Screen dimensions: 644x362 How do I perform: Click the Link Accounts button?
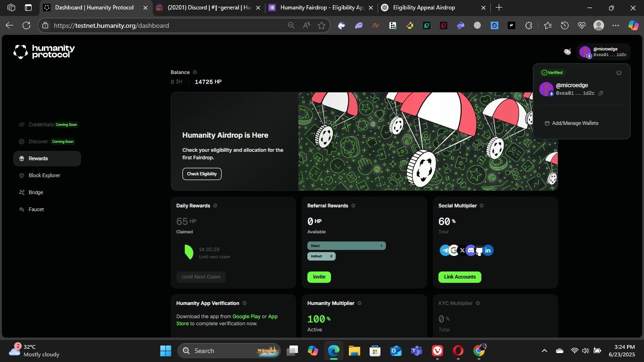click(460, 277)
